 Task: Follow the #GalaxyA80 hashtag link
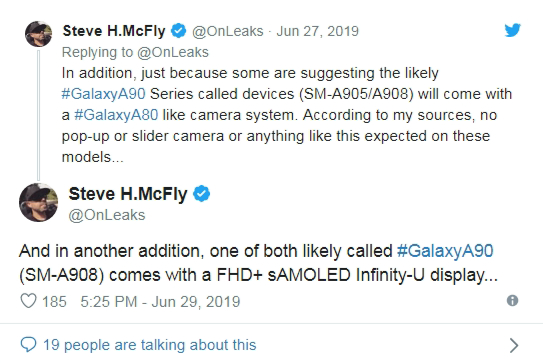(116, 115)
